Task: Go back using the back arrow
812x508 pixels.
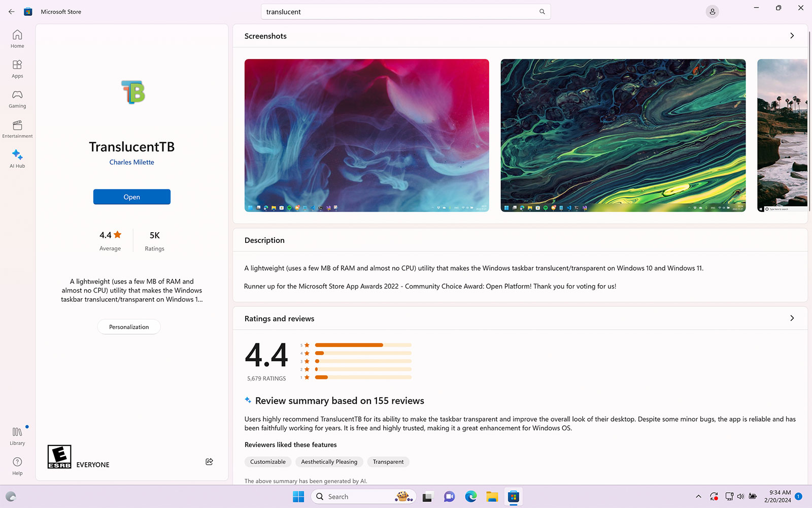Action: point(11,11)
